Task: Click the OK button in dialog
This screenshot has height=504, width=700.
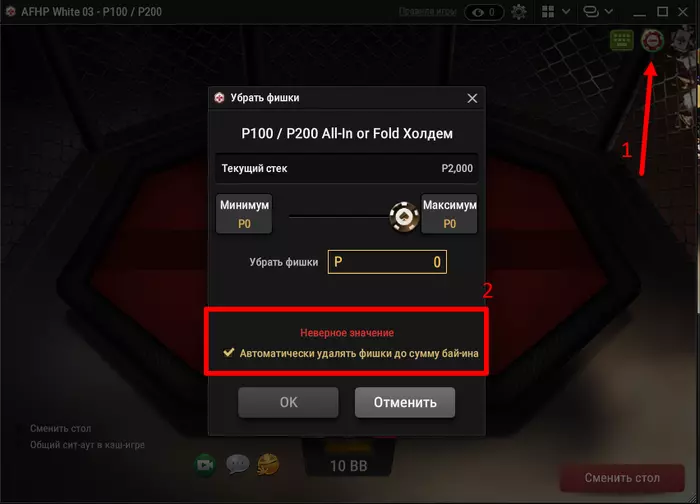Action: (288, 402)
